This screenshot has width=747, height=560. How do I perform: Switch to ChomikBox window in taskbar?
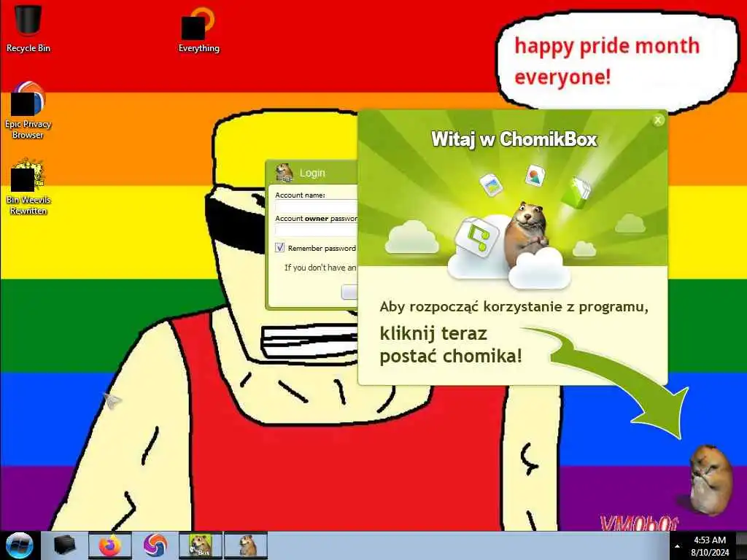[x=200, y=545]
